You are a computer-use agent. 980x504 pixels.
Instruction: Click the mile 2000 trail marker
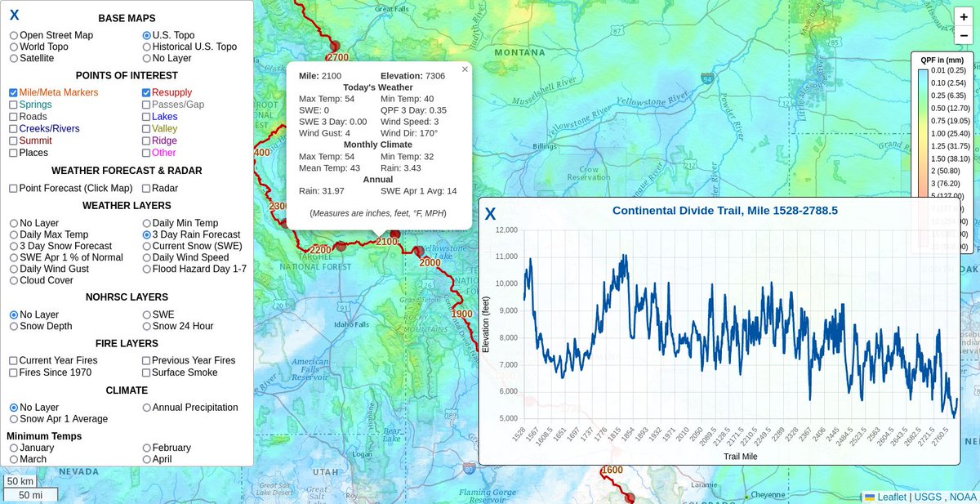tap(429, 262)
